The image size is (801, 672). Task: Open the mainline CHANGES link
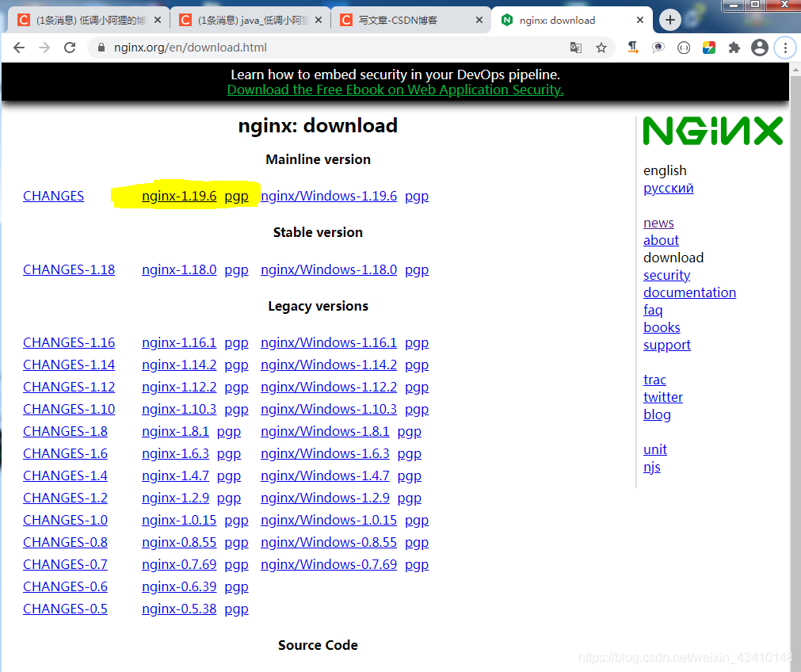[x=54, y=197]
